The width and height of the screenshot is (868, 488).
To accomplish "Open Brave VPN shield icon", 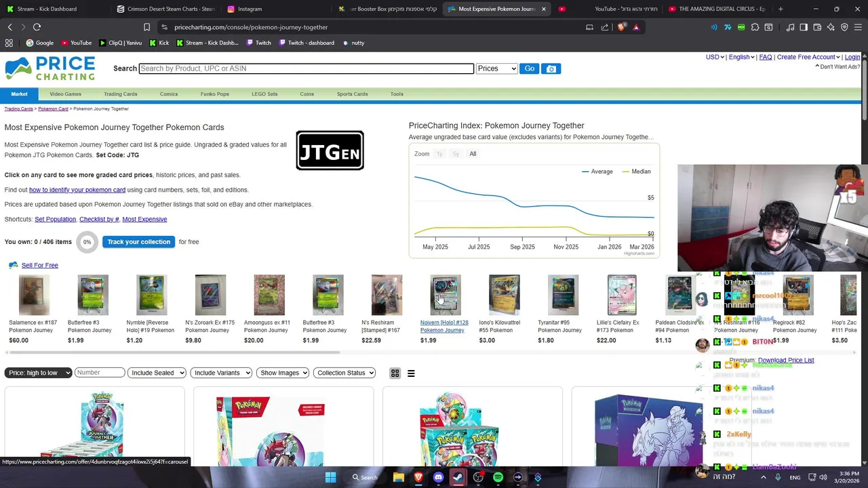I will click(844, 27).
